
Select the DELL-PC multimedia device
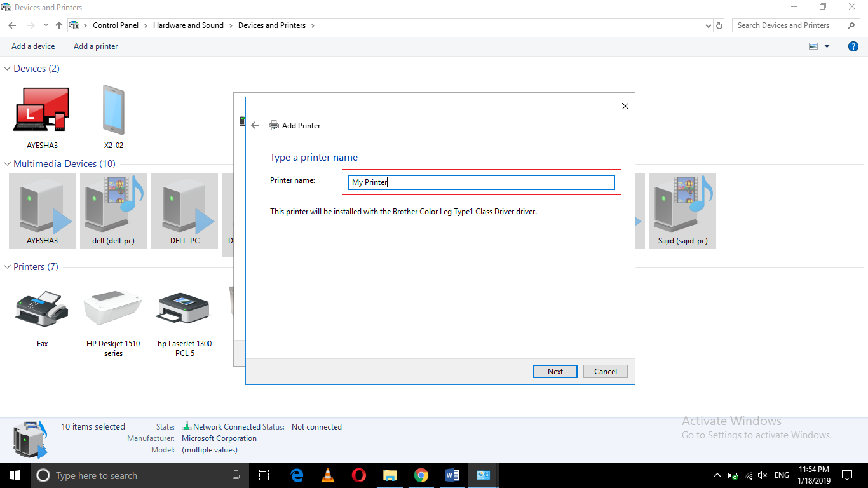tap(184, 211)
